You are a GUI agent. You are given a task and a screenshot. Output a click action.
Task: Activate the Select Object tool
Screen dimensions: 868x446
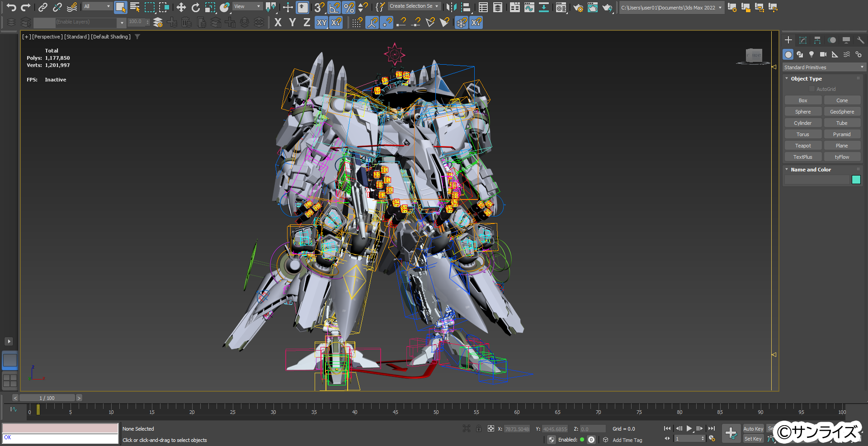[120, 7]
